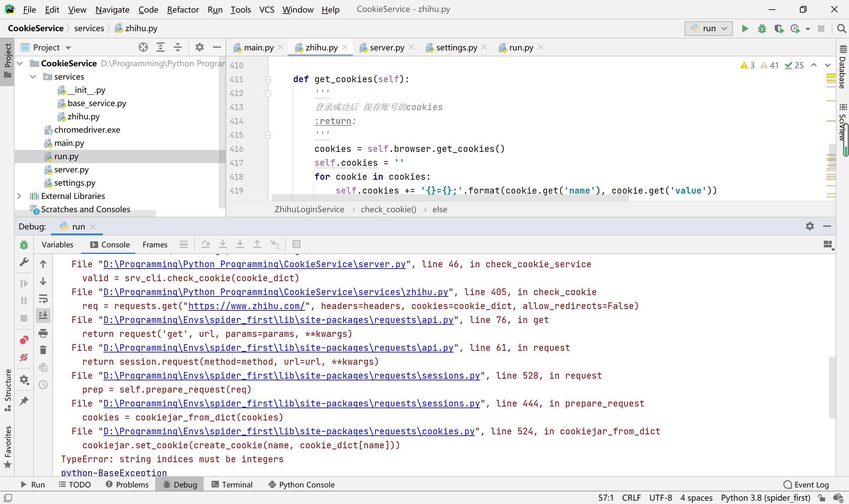Collapse all items in Project panel
Screen dimensions: 849x504
click(x=178, y=47)
